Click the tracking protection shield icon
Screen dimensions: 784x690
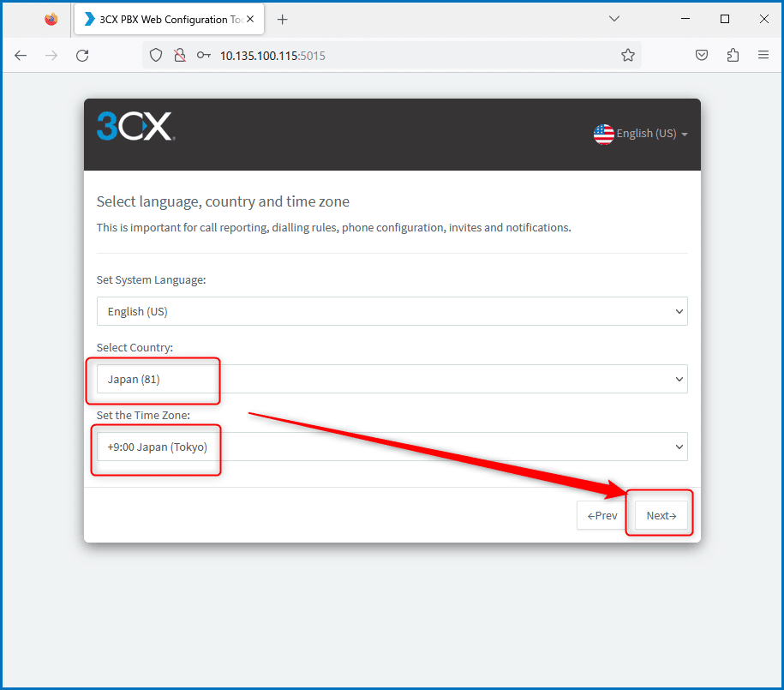tap(156, 55)
